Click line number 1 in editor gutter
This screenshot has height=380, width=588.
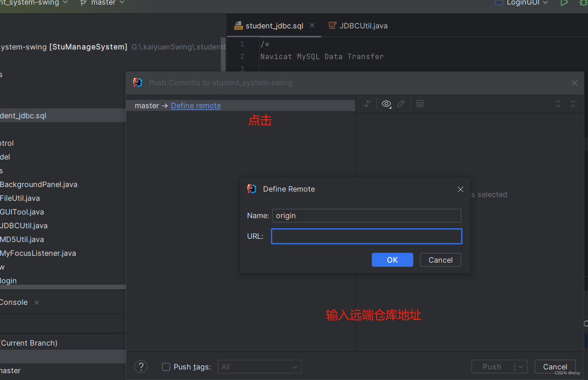coord(242,44)
